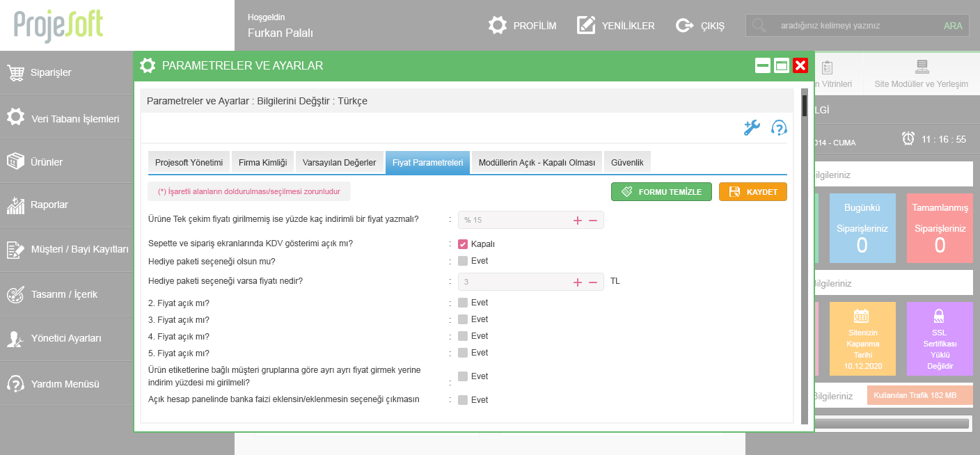This screenshot has height=455, width=980.
Task: Increase gift package price with plus
Action: pyautogui.click(x=577, y=282)
